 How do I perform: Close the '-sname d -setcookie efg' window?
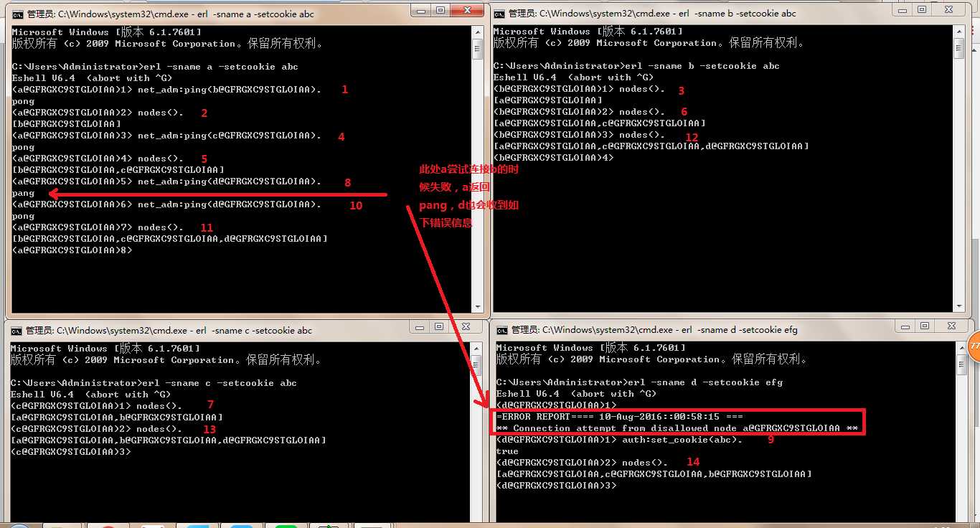click(951, 326)
